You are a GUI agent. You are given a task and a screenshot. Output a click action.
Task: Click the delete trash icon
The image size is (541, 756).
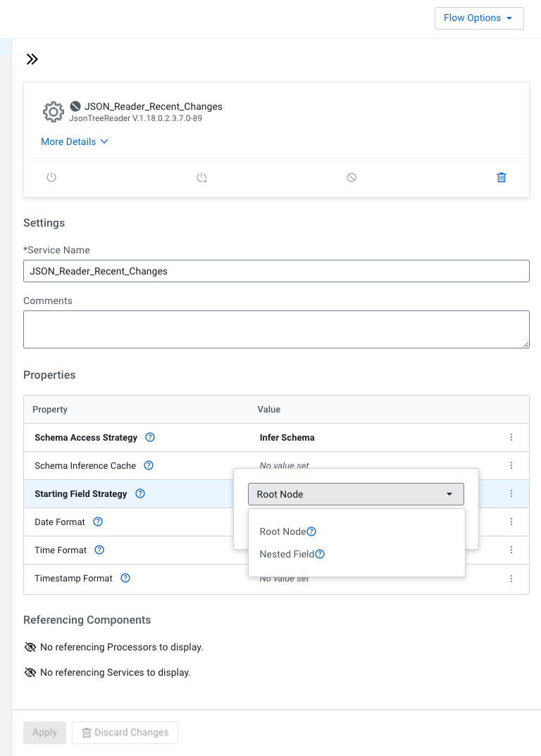502,177
